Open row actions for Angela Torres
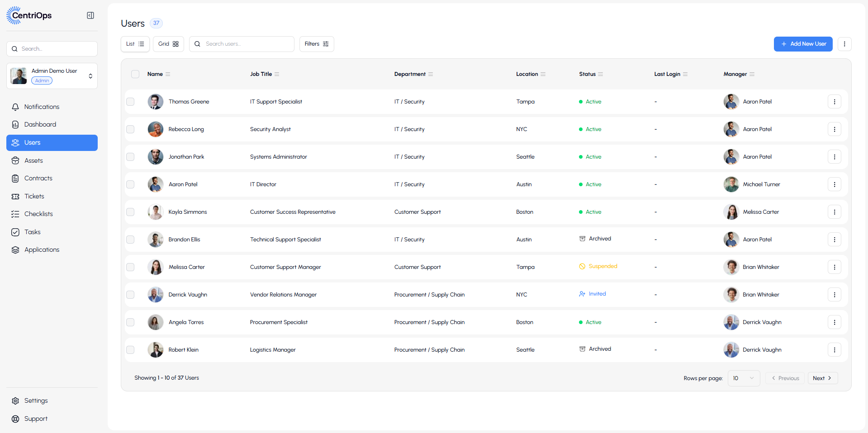This screenshot has height=433, width=868. coord(835,322)
